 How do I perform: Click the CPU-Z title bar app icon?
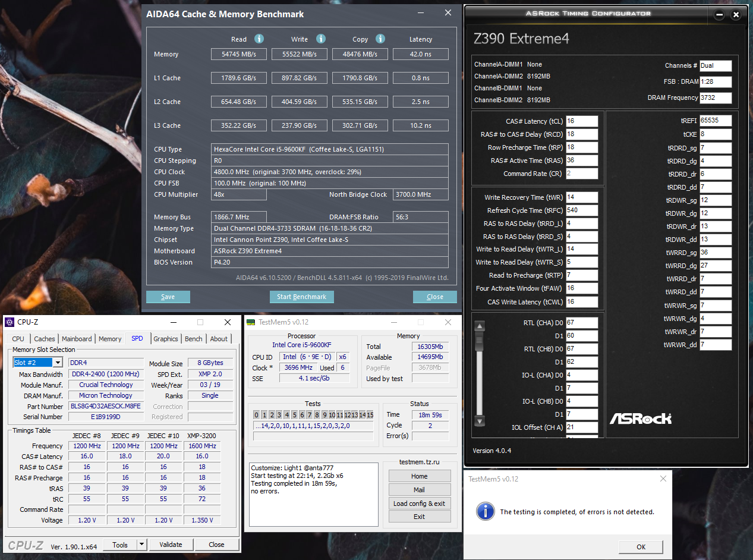coord(10,322)
